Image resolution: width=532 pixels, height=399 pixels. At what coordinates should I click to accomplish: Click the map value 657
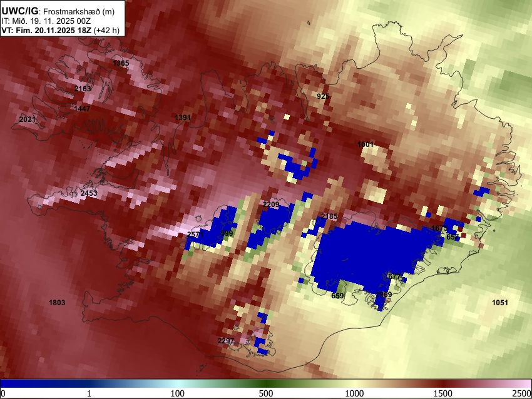(453, 237)
